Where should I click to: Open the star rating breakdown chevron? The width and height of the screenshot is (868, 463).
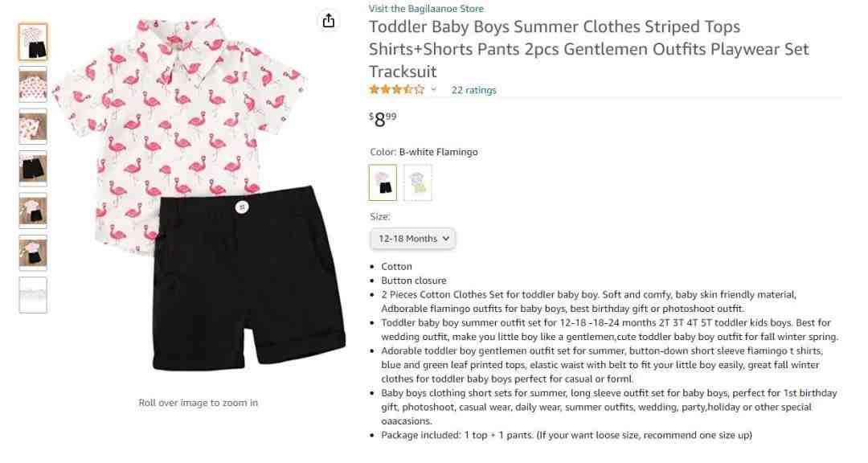point(433,89)
